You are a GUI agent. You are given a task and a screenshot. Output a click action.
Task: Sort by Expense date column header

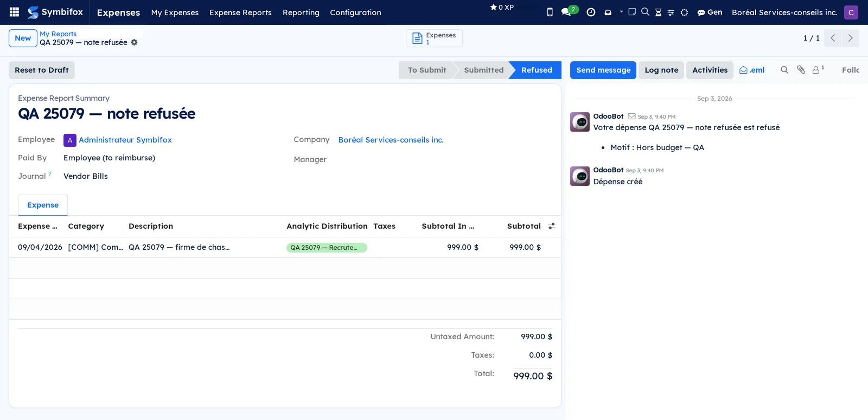(x=37, y=226)
